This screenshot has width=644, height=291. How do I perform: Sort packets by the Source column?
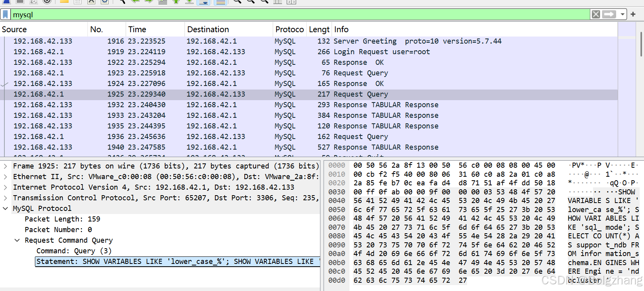point(44,29)
